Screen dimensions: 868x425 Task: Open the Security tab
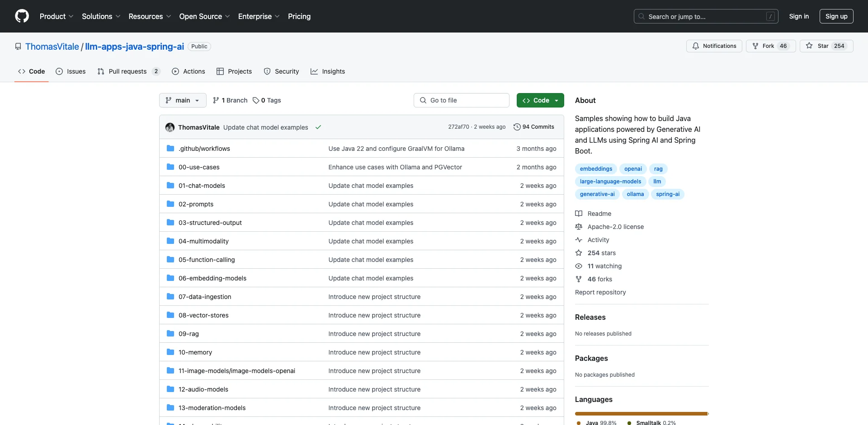click(281, 71)
